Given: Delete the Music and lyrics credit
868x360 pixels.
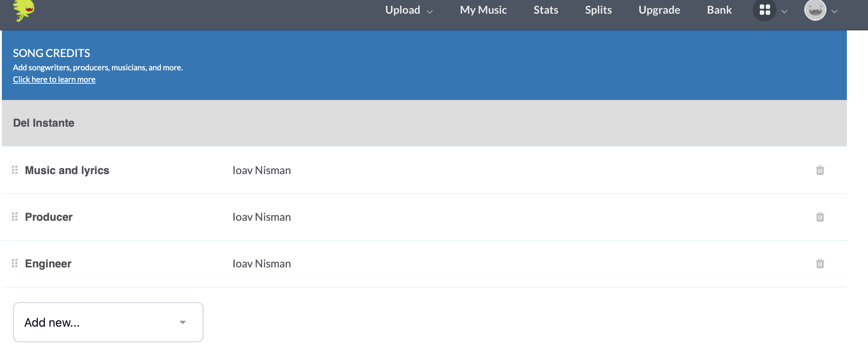Looking at the screenshot, I should (820, 170).
